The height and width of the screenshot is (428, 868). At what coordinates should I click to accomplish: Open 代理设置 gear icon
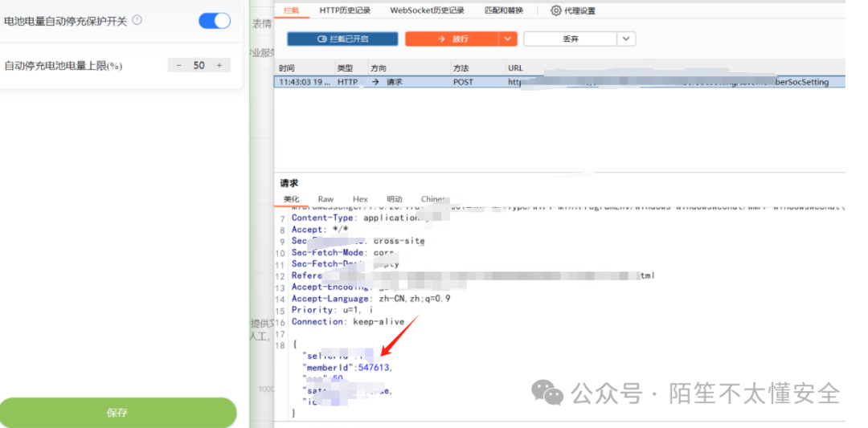coord(556,10)
